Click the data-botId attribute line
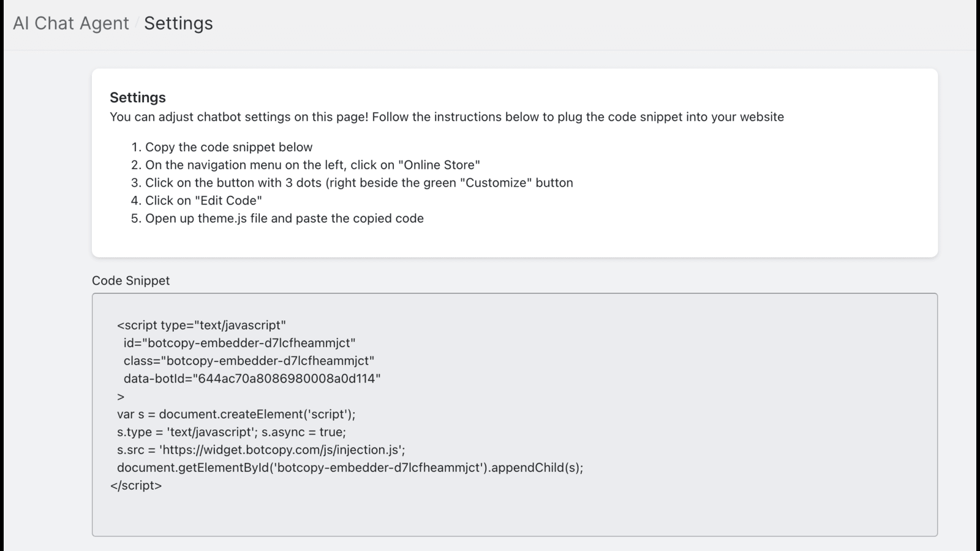The height and width of the screenshot is (551, 980). [252, 378]
